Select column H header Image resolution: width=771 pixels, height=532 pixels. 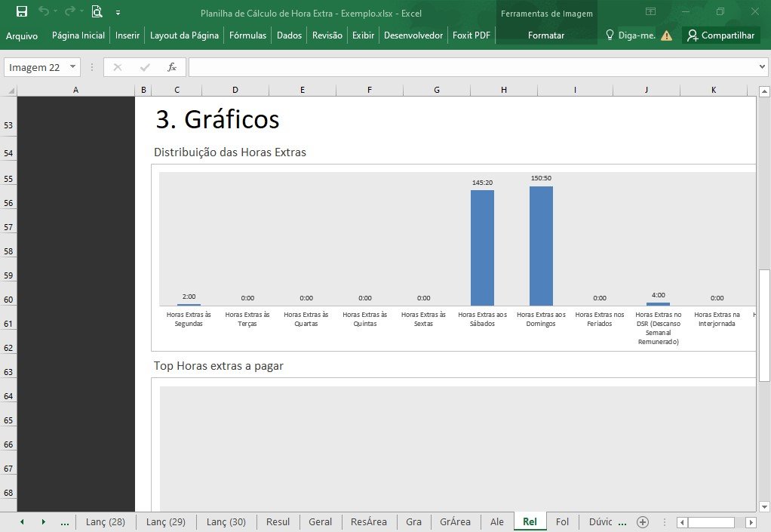point(504,90)
